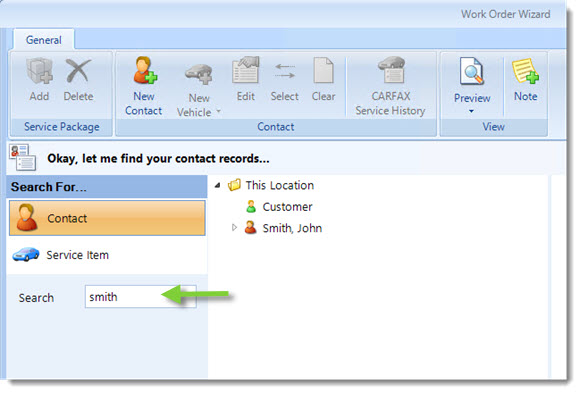580x393 pixels.
Task: Select Smith, John in results tree
Action: [x=292, y=228]
